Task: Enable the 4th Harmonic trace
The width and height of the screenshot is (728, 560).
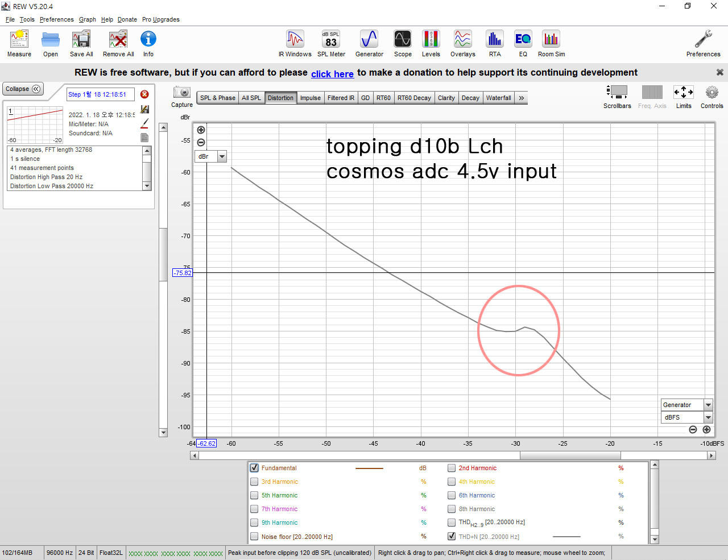Action: tap(452, 482)
